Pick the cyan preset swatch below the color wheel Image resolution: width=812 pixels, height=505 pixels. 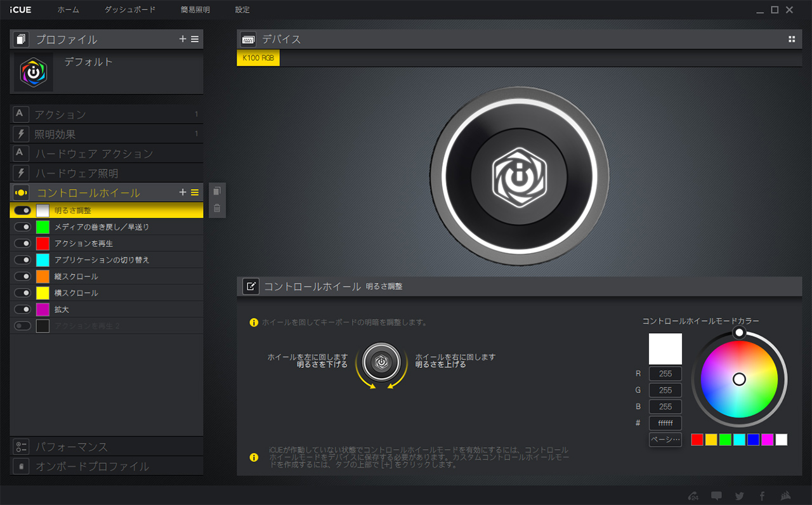pyautogui.click(x=739, y=440)
